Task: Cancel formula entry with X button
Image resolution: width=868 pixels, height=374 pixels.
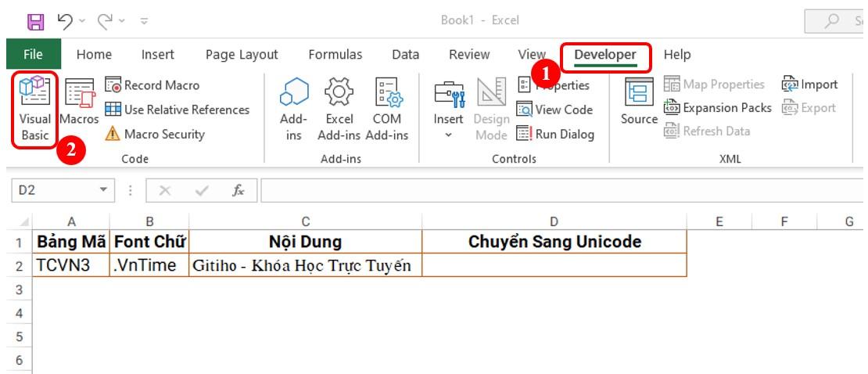Action: click(x=164, y=191)
